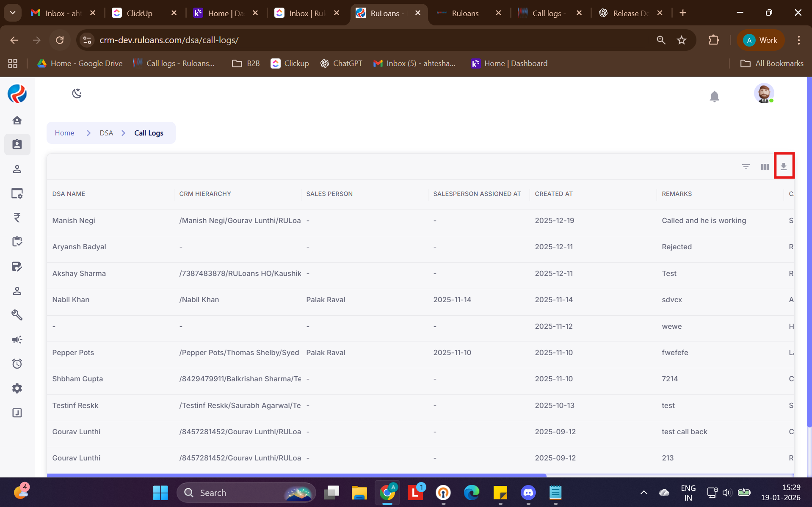Toggle dark mode moon icon
812x507 pixels.
(77, 94)
